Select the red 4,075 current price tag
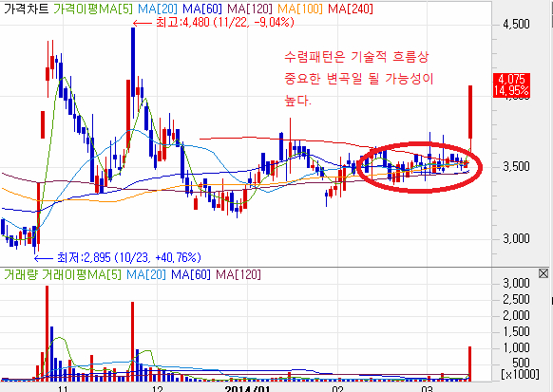 click(511, 84)
